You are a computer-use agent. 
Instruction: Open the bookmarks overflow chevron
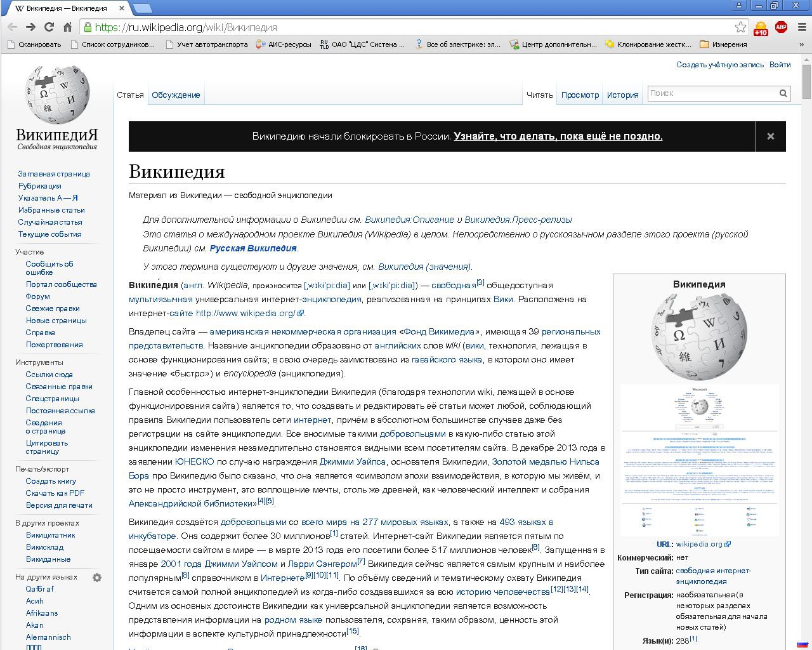(x=802, y=44)
